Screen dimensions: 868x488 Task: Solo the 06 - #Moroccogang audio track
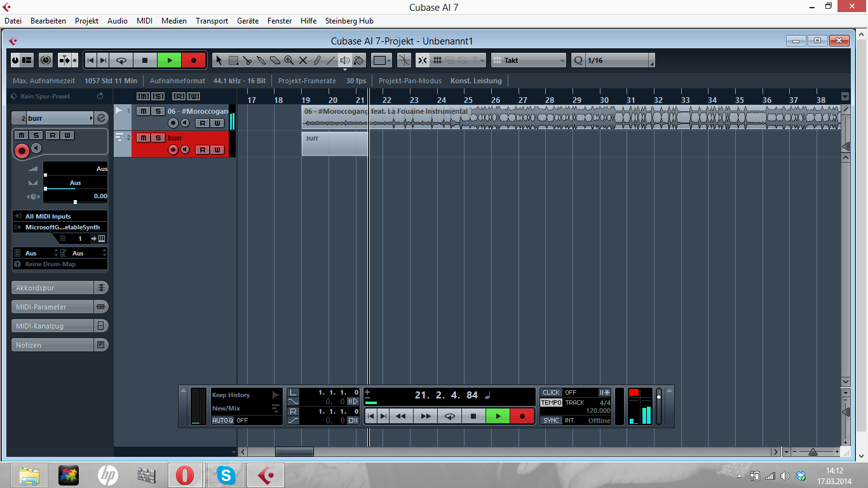point(157,111)
